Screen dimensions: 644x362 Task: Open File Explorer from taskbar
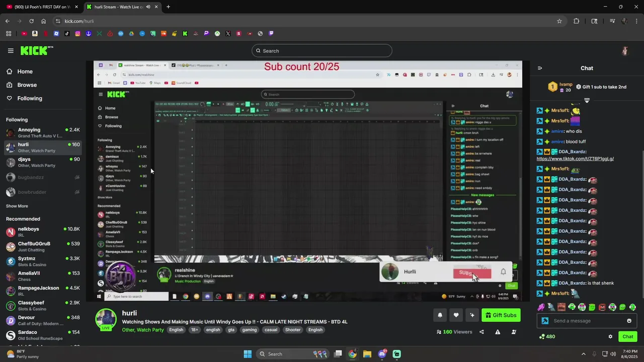pos(367,354)
